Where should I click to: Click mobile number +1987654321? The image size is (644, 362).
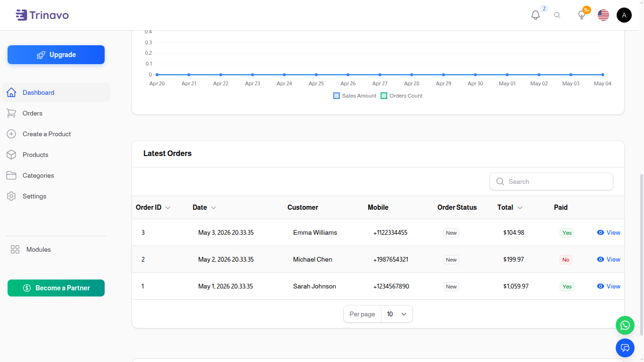[391, 259]
